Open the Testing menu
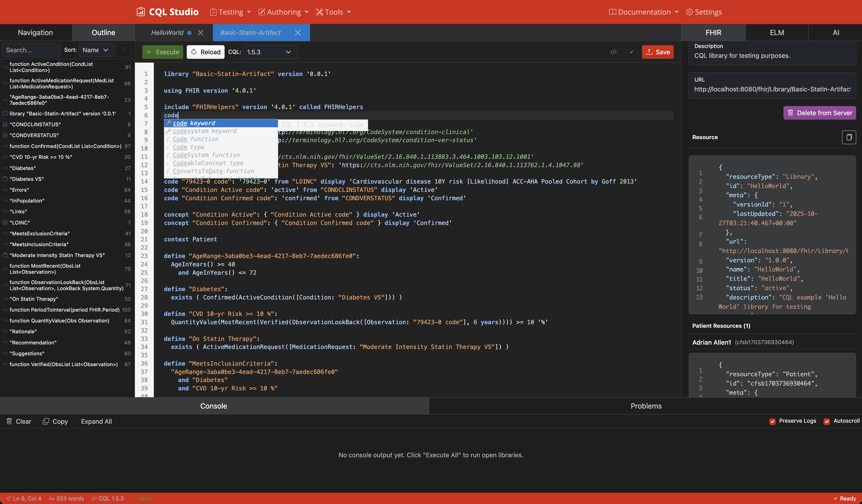Image resolution: width=862 pixels, height=504 pixels. [230, 12]
